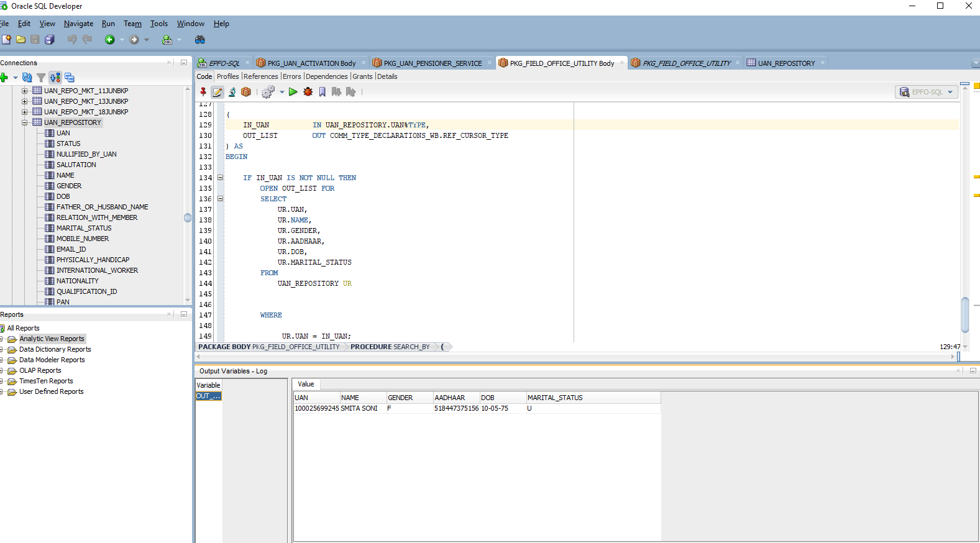
Task: Open find execution profile microscope icon
Action: (x=232, y=92)
